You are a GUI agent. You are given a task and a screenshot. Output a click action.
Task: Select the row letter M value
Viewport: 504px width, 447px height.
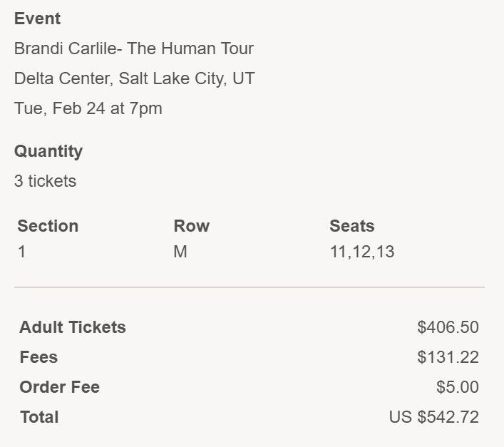pos(180,252)
